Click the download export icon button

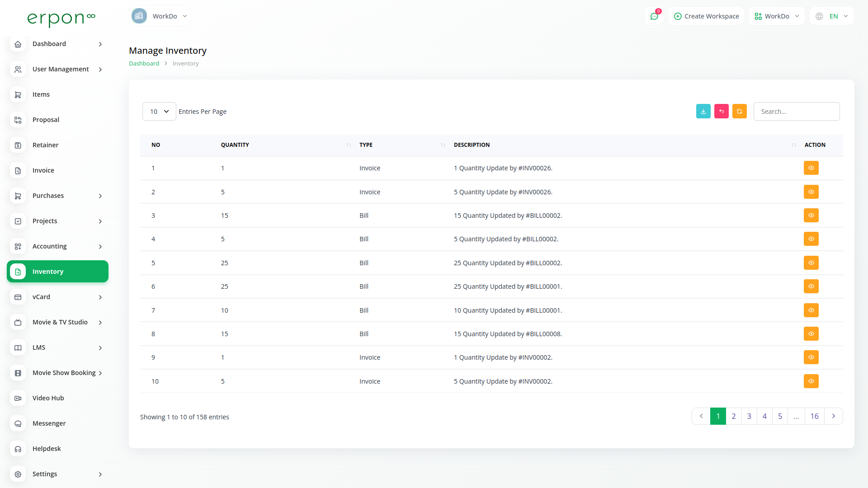coord(703,111)
